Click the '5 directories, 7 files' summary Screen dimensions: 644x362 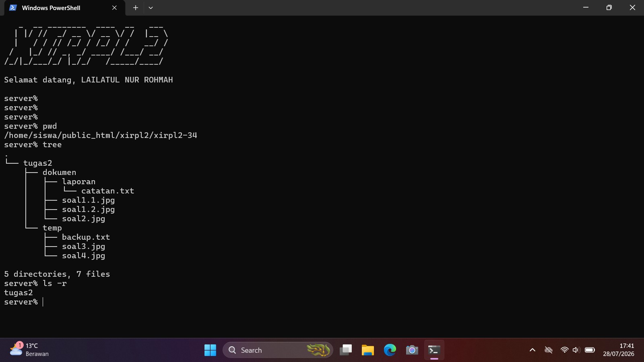[57, 274]
